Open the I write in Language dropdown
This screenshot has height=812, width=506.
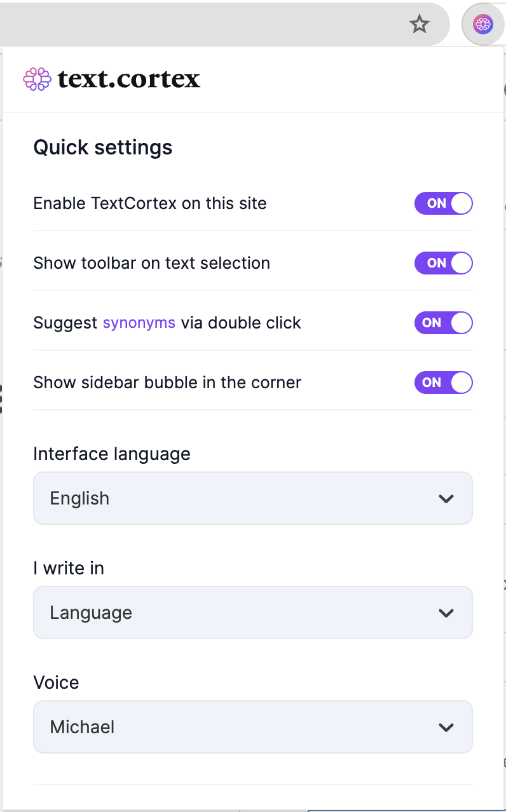pyautogui.click(x=253, y=612)
